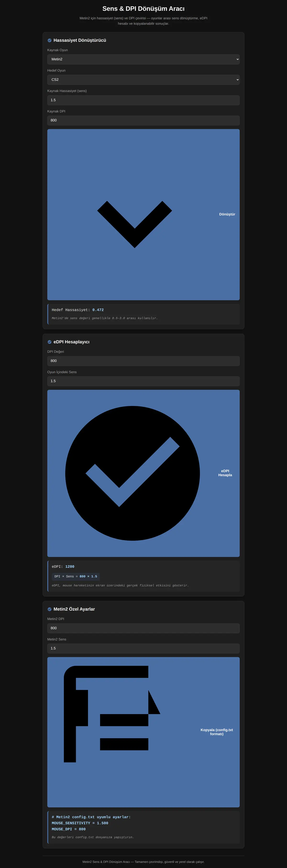Viewport: 287px width, 868px height.
Task: Click the check icon beside Metin2 Özel Ayarlar
Action: [50, 609]
